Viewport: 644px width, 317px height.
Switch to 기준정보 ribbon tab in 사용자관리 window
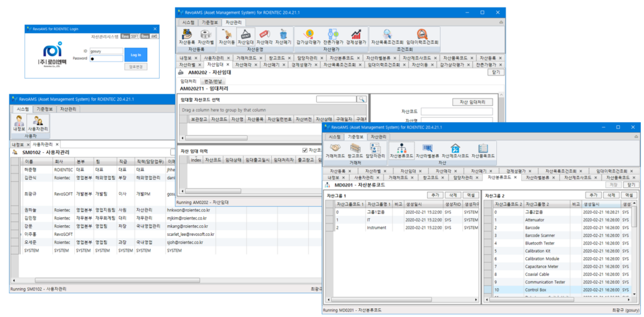click(45, 109)
